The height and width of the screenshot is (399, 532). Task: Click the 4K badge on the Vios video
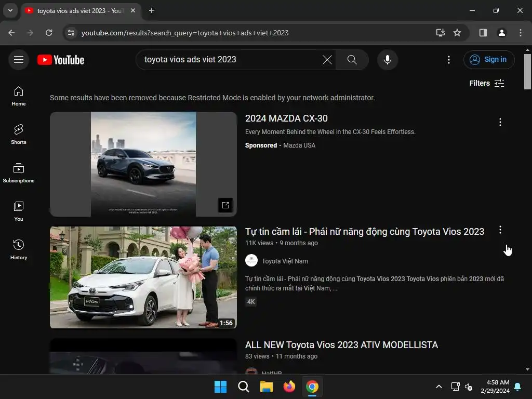[x=251, y=302]
